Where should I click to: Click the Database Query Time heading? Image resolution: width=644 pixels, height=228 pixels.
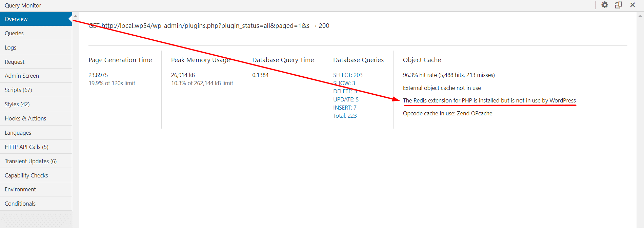(x=283, y=60)
